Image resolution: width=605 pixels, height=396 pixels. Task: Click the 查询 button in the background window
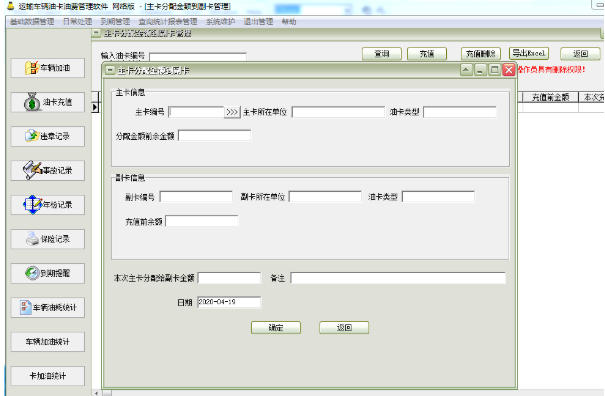(382, 54)
